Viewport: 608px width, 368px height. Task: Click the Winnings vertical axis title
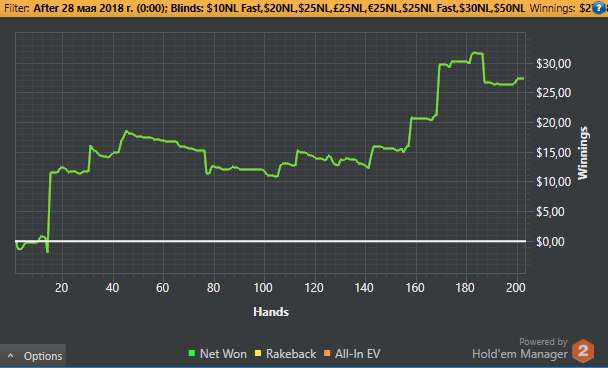point(583,153)
